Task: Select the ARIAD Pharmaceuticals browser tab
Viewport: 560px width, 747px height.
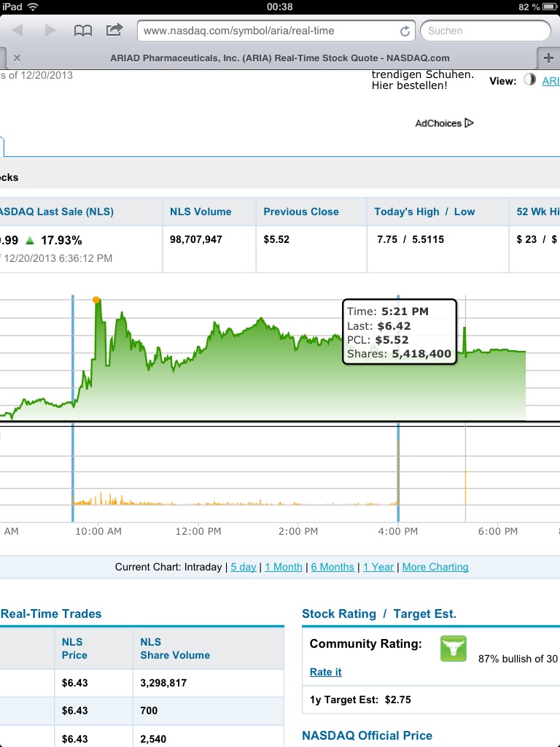Action: pyautogui.click(x=279, y=58)
